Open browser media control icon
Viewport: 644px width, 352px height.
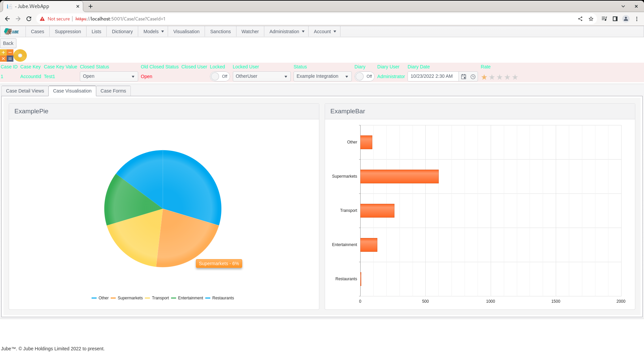pos(604,19)
